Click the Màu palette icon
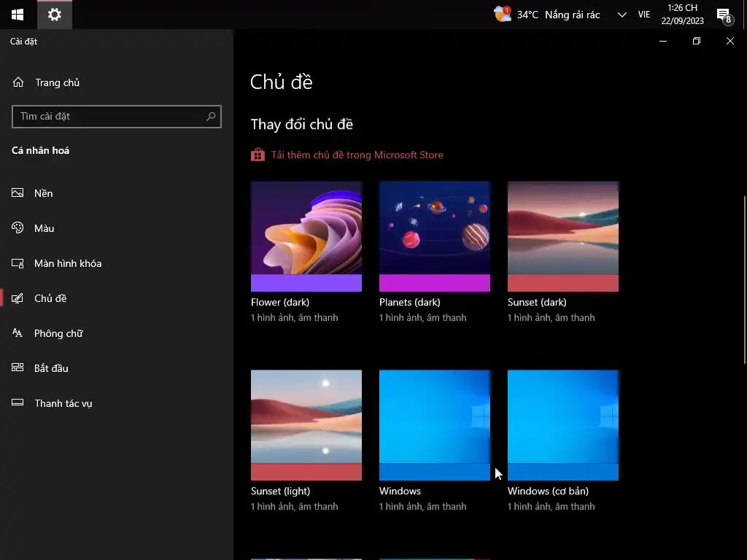 click(x=18, y=227)
